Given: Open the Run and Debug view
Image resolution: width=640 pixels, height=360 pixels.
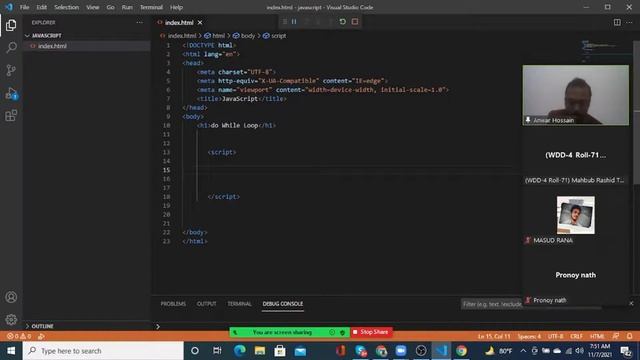Looking at the screenshot, I should [x=11, y=93].
